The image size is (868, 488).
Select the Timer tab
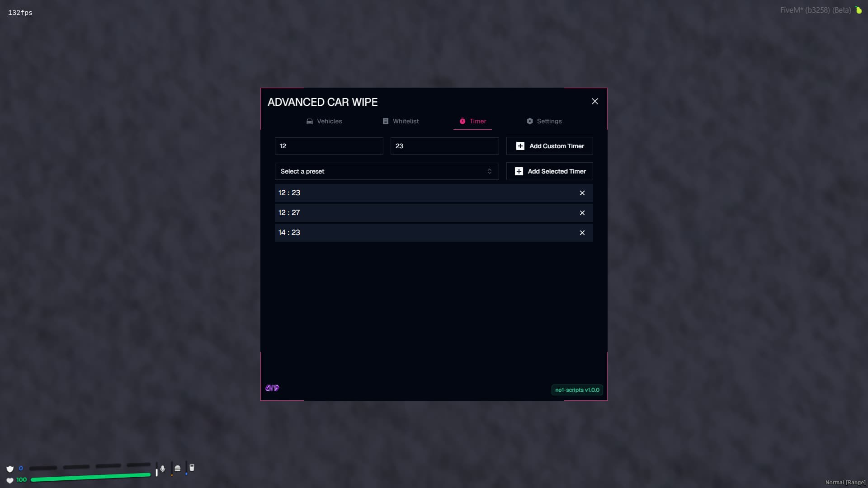click(x=472, y=121)
